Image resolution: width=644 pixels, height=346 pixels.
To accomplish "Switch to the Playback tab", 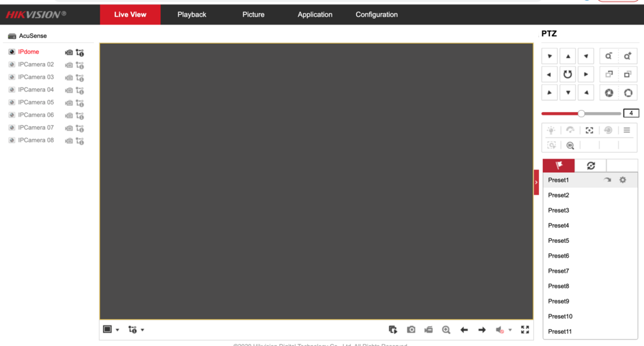I will 192,15.
